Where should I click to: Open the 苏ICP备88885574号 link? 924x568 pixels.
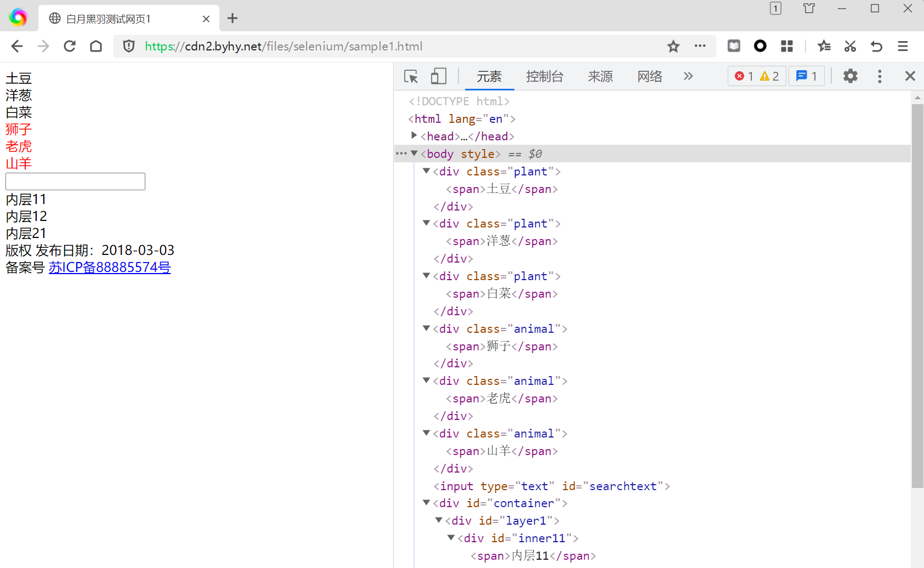[x=110, y=268]
